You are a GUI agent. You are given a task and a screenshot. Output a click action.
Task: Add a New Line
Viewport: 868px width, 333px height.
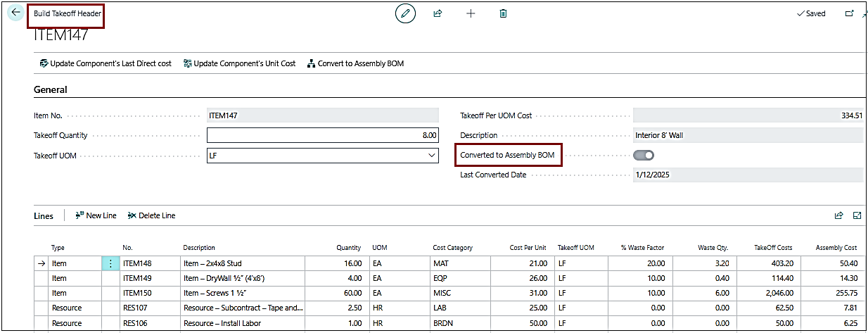pos(96,215)
